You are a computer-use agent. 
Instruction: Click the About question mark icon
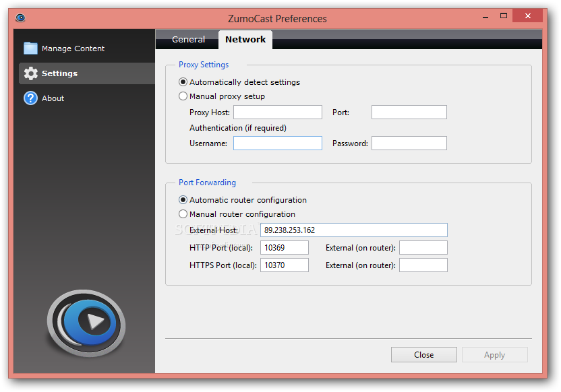[x=31, y=98]
